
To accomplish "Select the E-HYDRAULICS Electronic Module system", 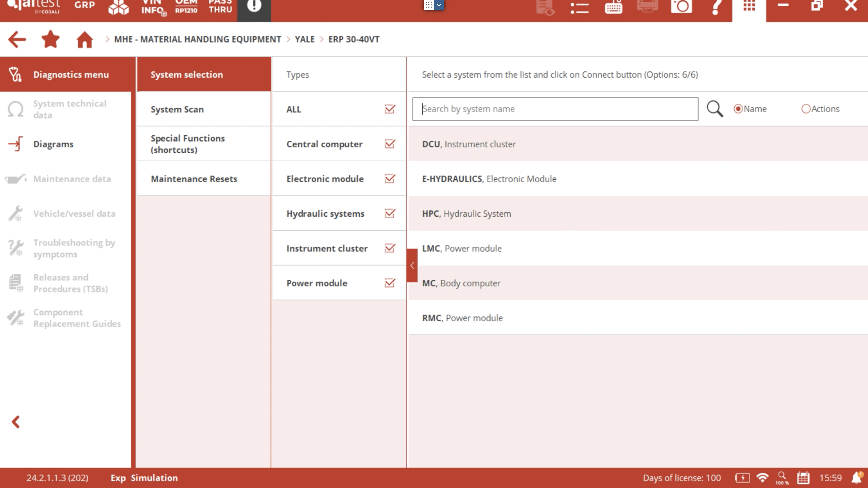I will (489, 179).
